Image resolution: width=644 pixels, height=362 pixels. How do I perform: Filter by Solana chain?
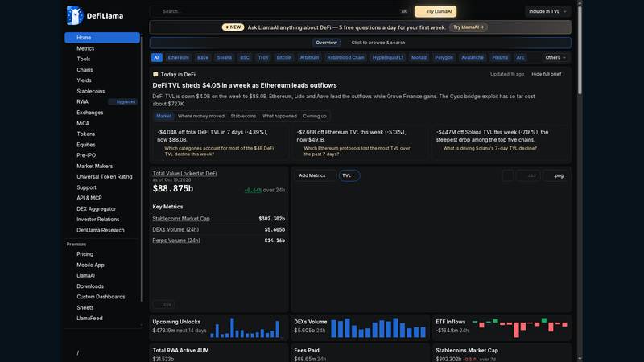click(225, 57)
